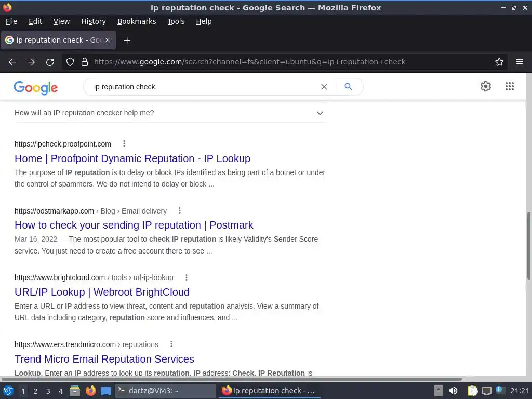Open URL/IP Lookup Webroot BrightCloud link

[102, 292]
